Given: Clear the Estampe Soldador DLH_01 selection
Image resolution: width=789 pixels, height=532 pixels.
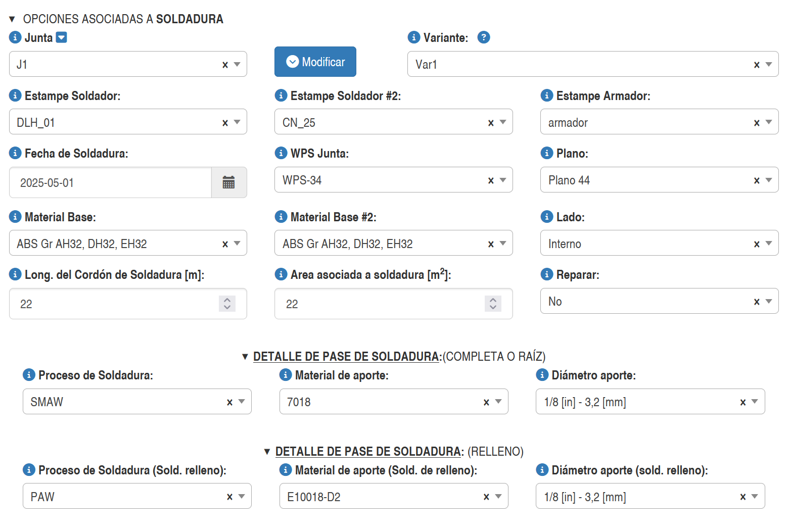Looking at the screenshot, I should (x=225, y=123).
